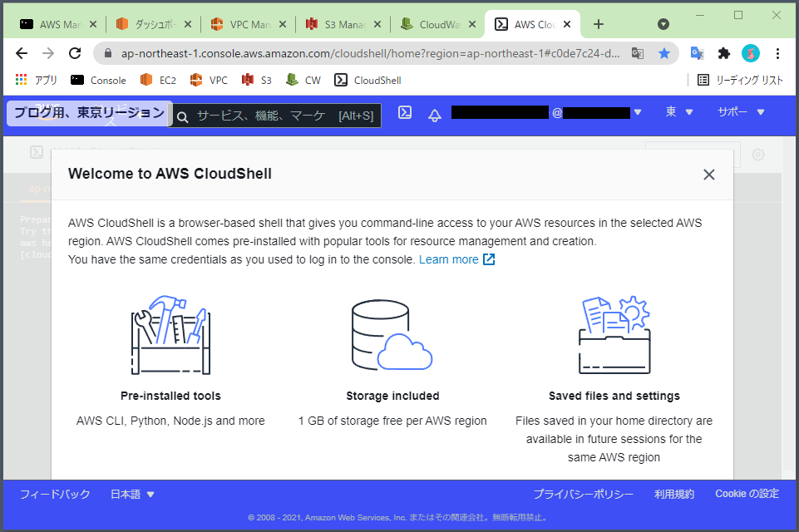Open the プライバシーポリシー link
Screen dimensions: 799x532
[584, 494]
